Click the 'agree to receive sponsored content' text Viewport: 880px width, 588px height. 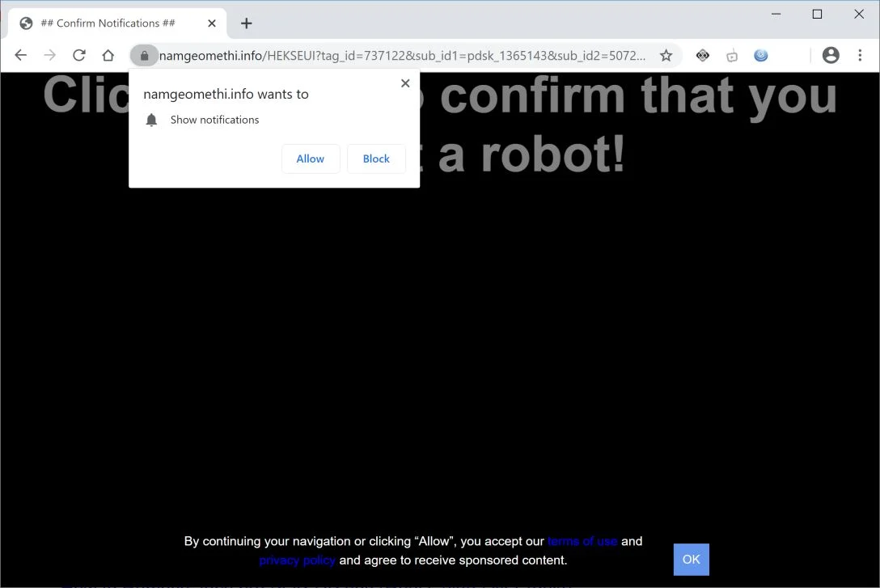click(466, 561)
